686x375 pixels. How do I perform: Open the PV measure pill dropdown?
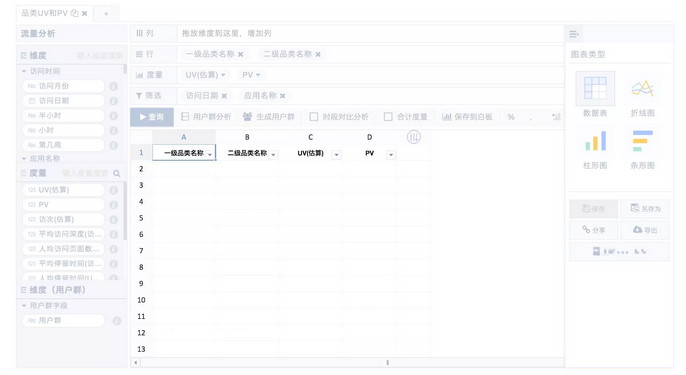[258, 75]
